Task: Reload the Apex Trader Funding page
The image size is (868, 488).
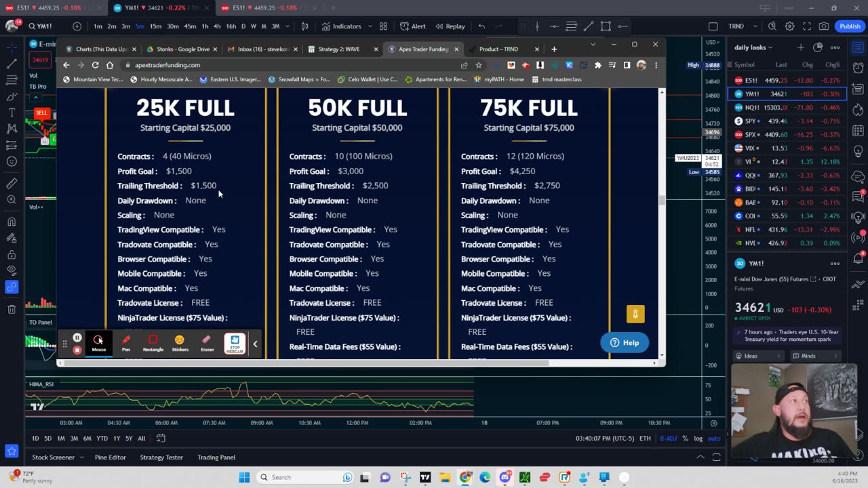Action: (x=95, y=65)
